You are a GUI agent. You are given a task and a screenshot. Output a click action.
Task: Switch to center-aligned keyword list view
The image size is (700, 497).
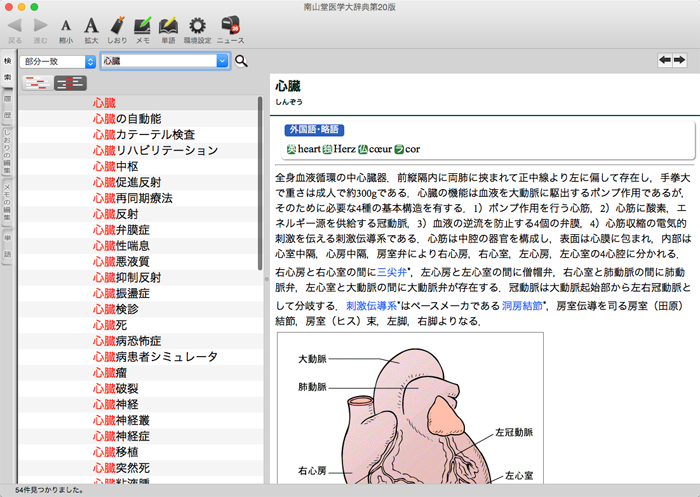(69, 83)
